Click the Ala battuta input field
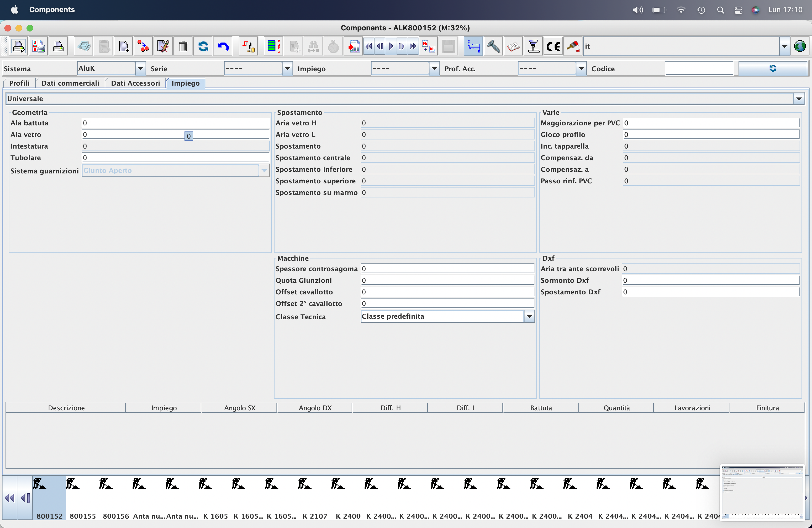The image size is (812, 528). (x=175, y=123)
